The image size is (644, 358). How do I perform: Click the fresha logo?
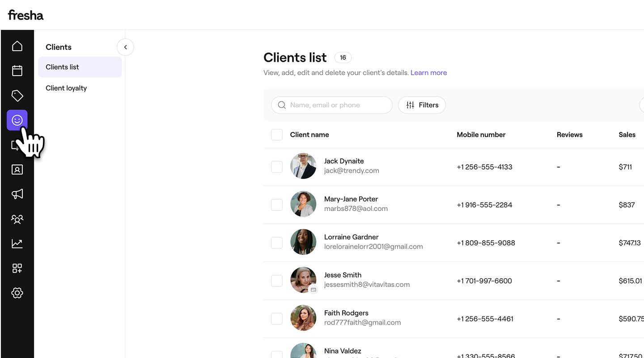25,15
